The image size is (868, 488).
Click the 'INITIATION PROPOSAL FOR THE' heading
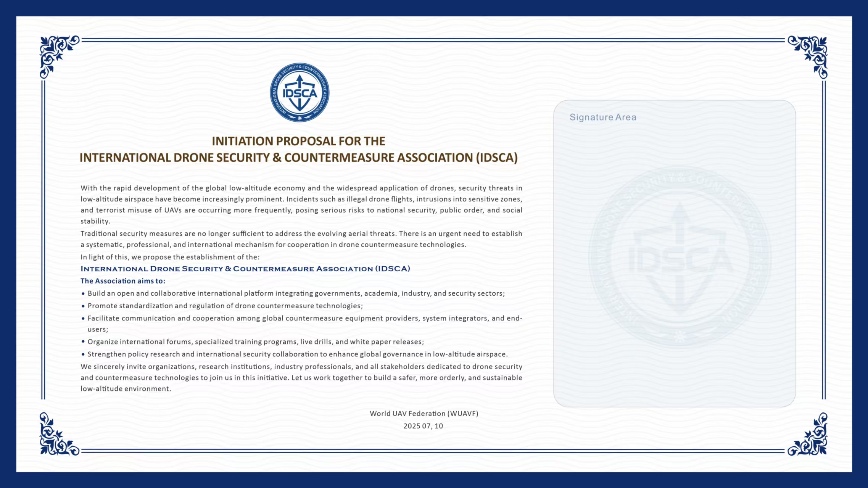coord(298,141)
